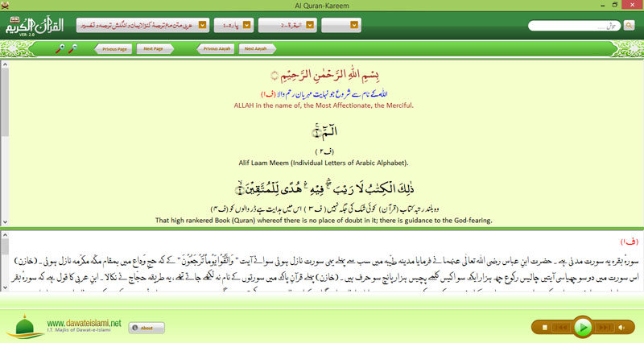Click 'ALLAH in the name of' translation
This screenshot has height=343, width=644.
point(324,105)
